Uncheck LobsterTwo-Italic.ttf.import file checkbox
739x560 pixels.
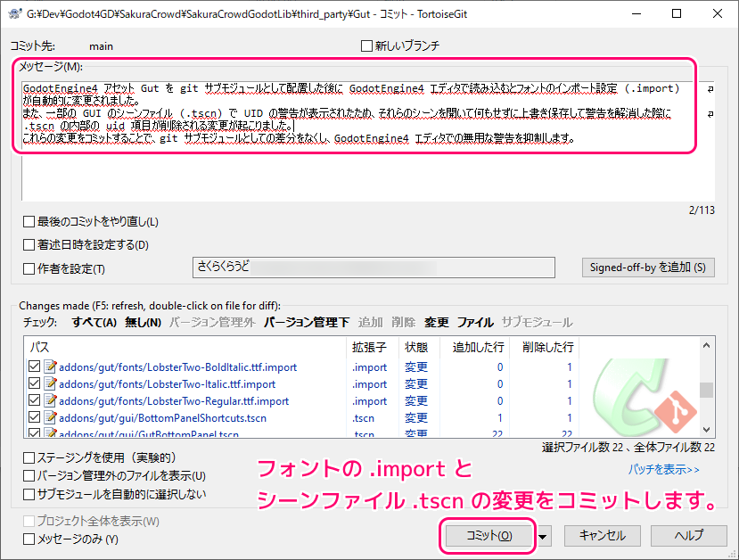pos(34,383)
